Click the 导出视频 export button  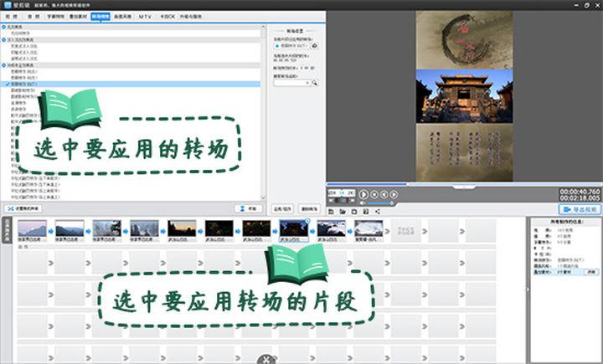580,209
